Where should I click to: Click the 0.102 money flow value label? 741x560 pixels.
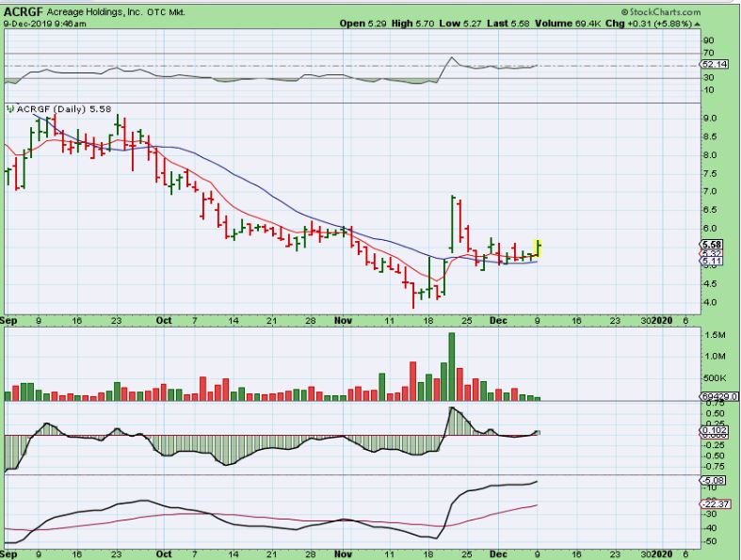click(x=715, y=430)
